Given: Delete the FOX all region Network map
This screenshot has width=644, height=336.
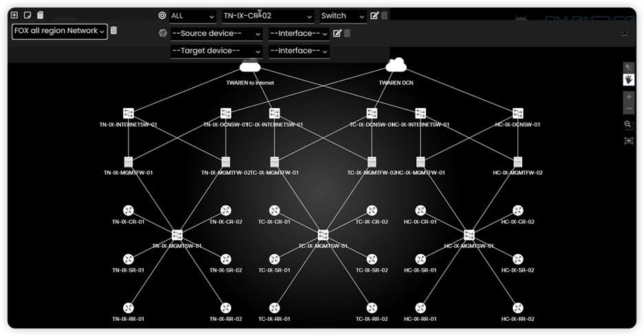Looking at the screenshot, I should click(114, 31).
